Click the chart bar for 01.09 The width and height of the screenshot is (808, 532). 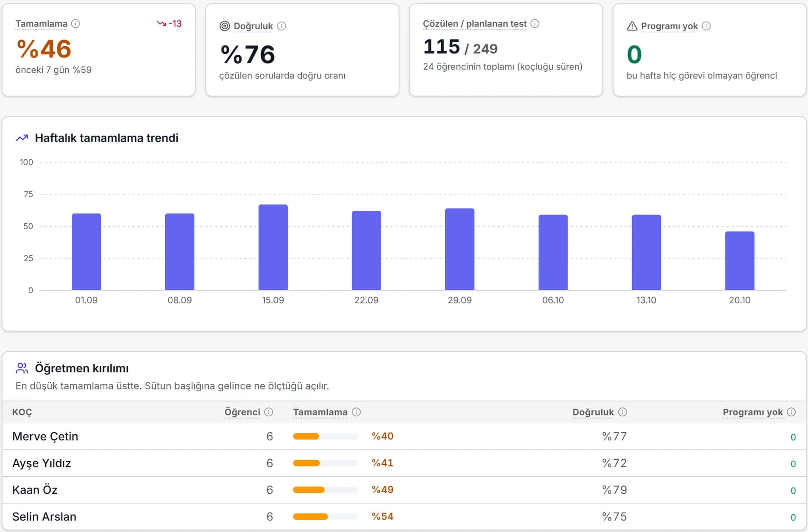tap(86, 252)
